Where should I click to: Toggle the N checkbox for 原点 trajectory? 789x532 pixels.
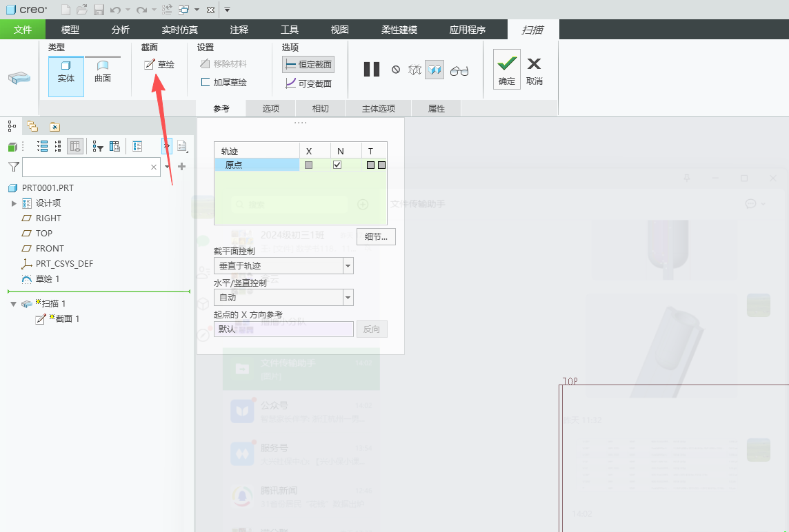[337, 165]
